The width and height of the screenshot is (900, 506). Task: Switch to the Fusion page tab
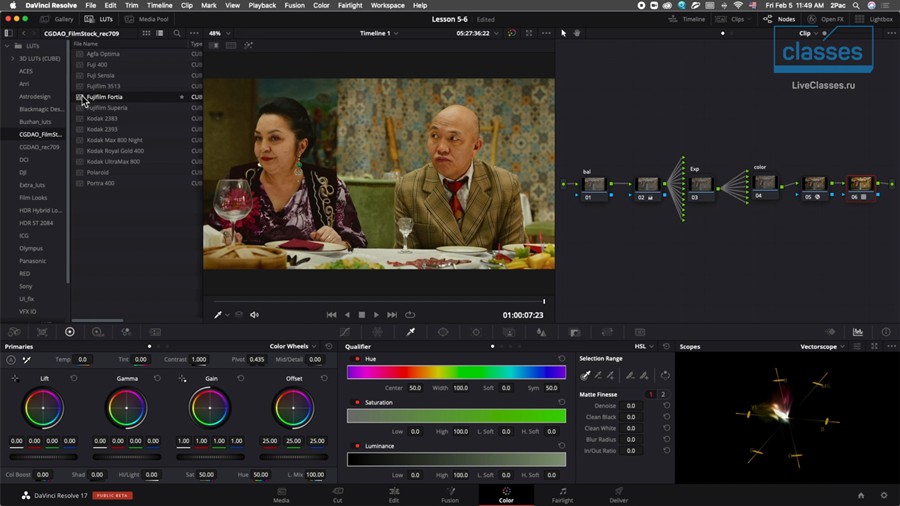coord(450,495)
